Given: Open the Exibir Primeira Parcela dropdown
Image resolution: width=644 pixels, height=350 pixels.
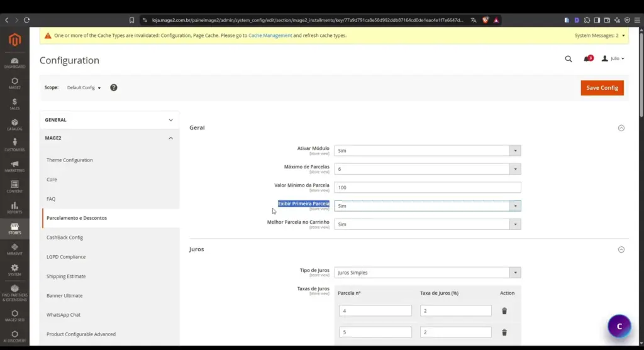Looking at the screenshot, I should coord(428,206).
